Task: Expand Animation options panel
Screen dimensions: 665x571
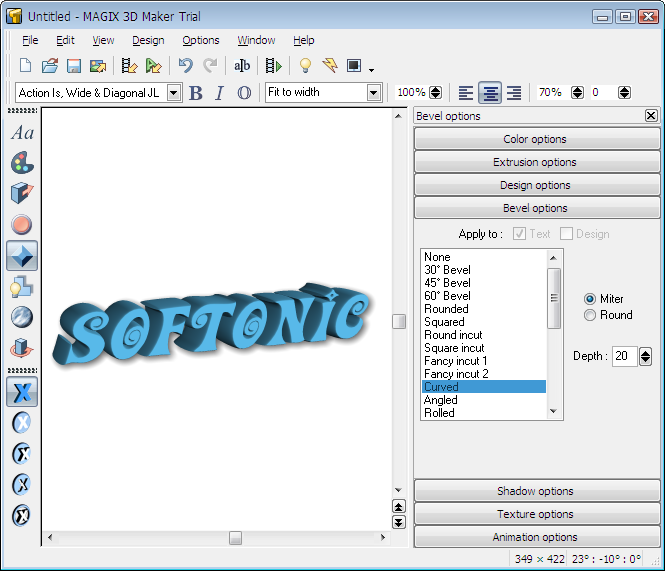Action: 536,537
